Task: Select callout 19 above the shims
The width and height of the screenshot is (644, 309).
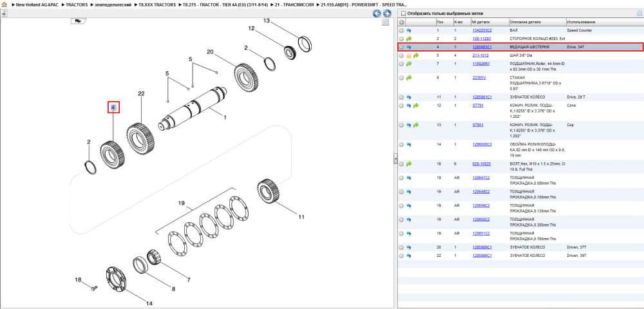Action: tap(182, 203)
